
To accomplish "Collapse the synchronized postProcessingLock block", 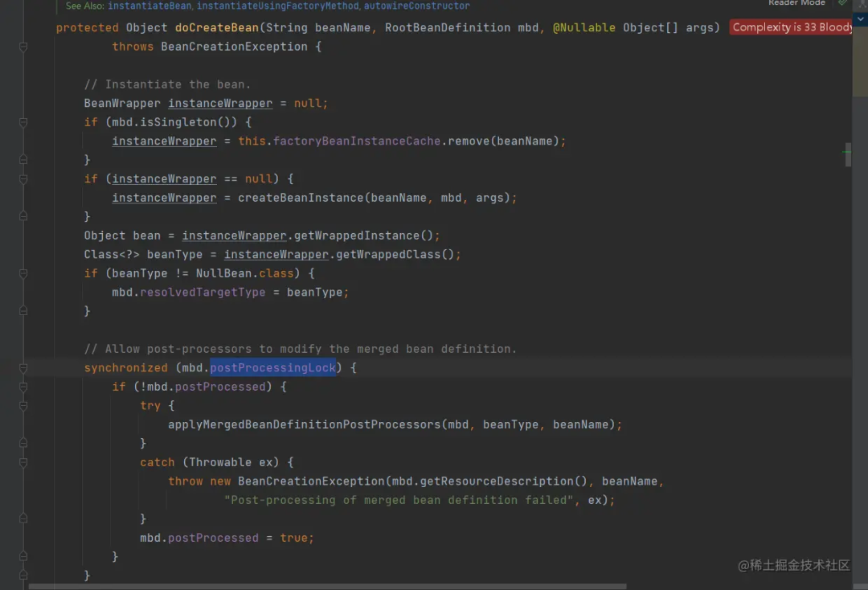I will click(23, 368).
